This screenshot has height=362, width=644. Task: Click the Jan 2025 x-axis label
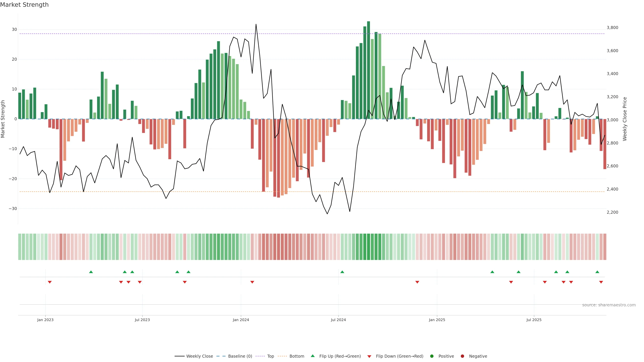437,320
